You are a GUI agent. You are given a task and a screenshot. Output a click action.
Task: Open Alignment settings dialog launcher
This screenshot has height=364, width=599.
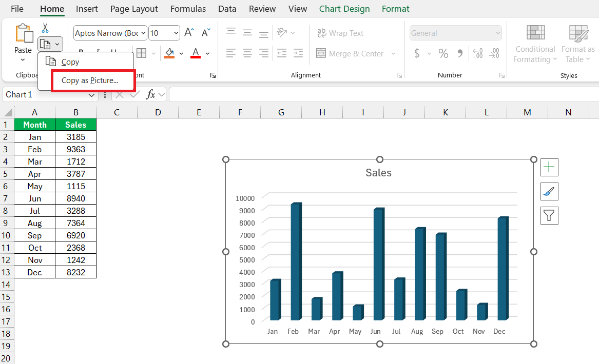pos(399,75)
